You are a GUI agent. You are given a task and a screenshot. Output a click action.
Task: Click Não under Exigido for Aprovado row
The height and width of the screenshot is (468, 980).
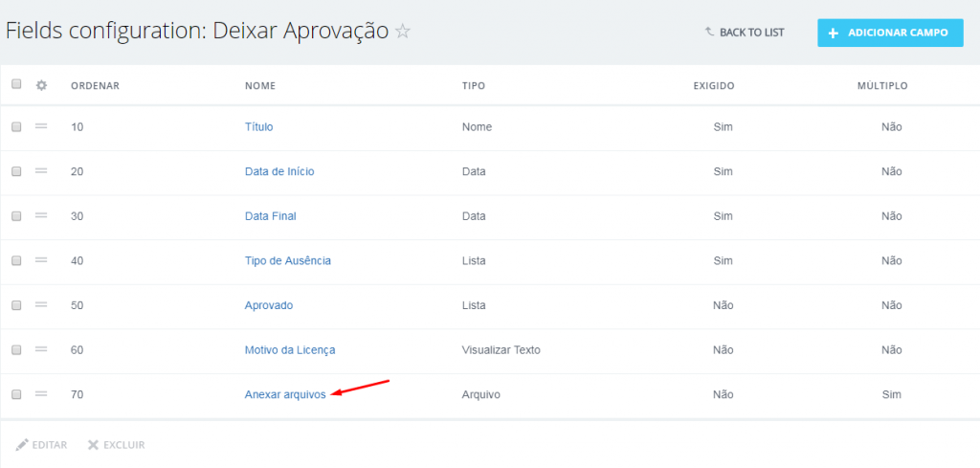click(724, 305)
